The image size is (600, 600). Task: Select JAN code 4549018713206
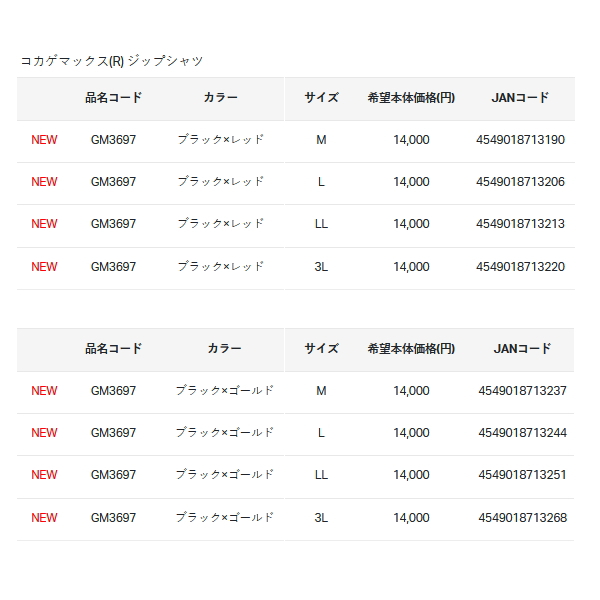520,182
